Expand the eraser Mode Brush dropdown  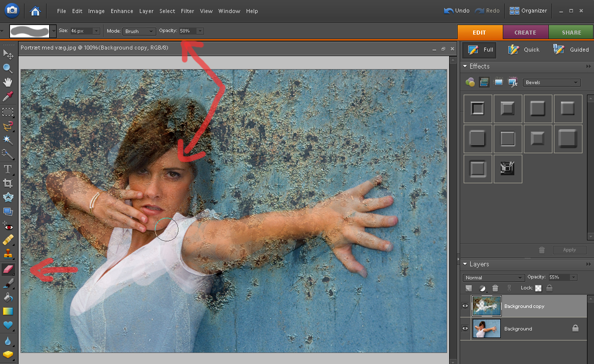point(139,31)
